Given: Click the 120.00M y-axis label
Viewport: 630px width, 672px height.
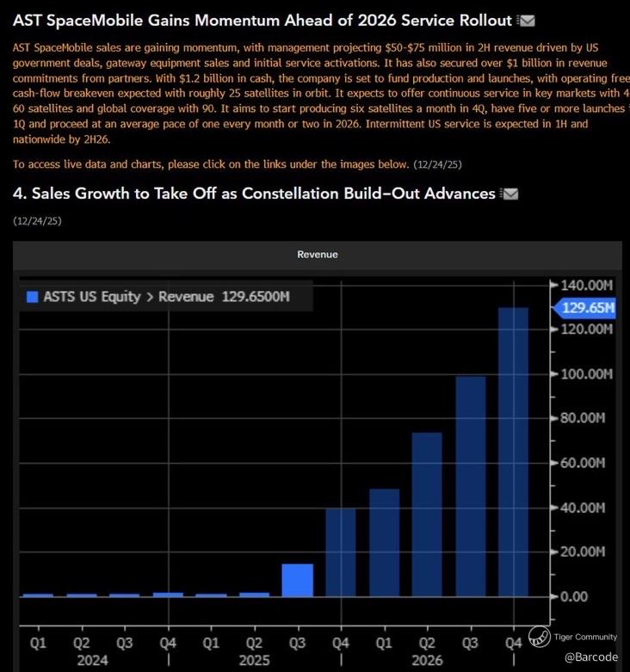Looking at the screenshot, I should pyautogui.click(x=587, y=330).
